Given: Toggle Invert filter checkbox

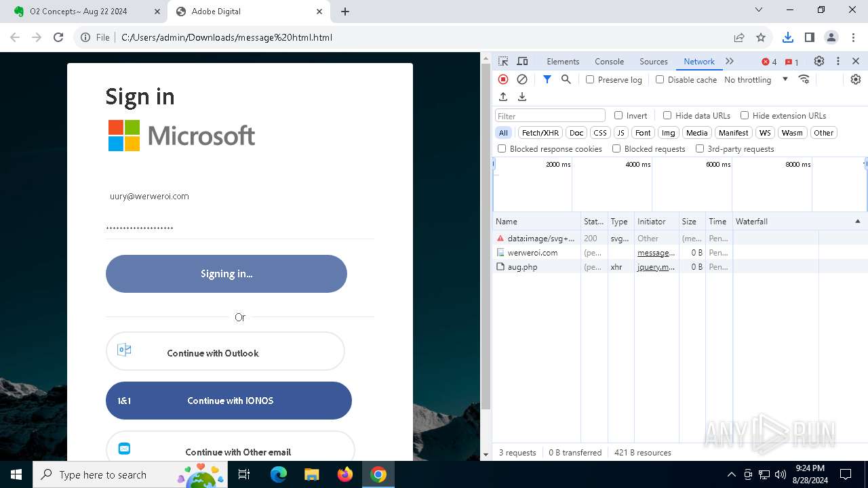Looking at the screenshot, I should 618,115.
